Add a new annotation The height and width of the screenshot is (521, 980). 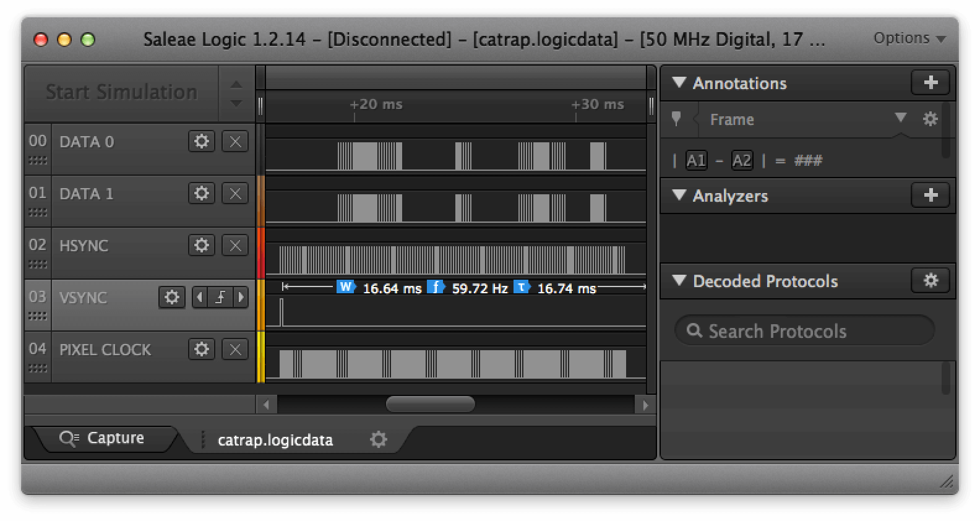(931, 83)
